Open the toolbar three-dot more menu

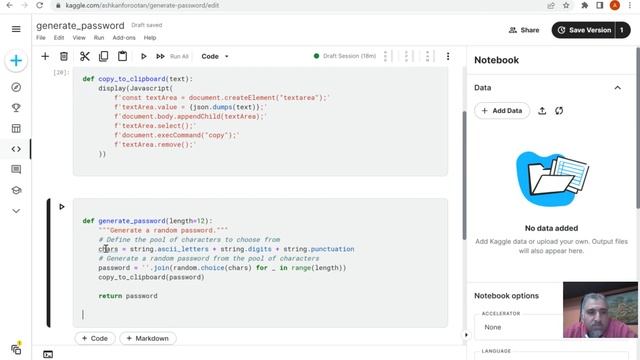[448, 56]
